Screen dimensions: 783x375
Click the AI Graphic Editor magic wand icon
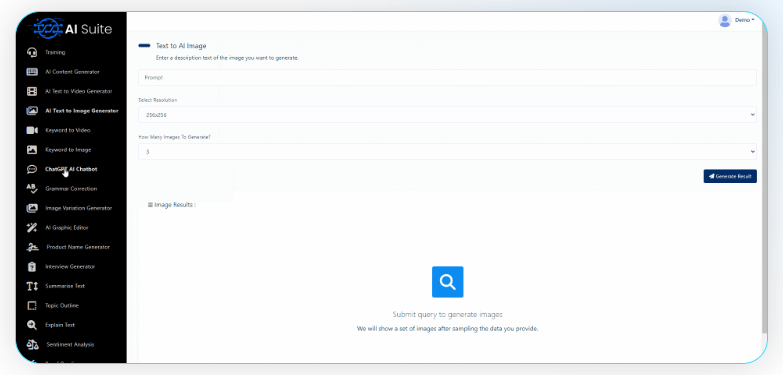(32, 228)
